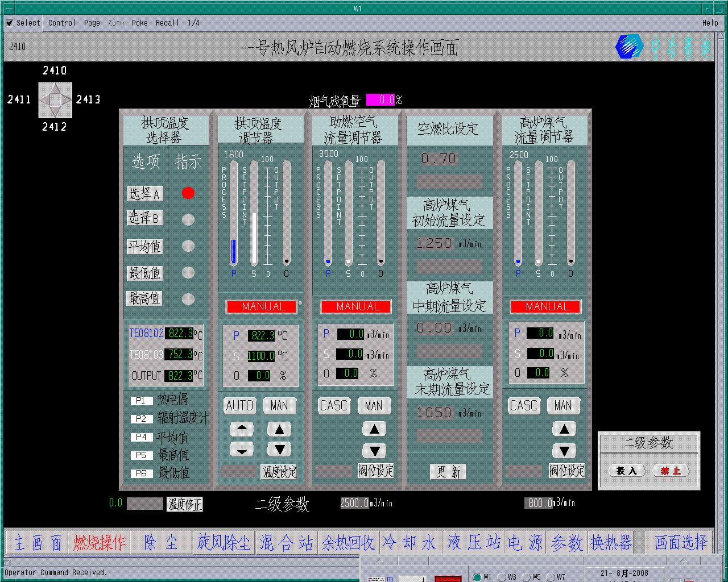
Task: Click the 空燃比设定 input field below 0.70
Action: (449, 182)
